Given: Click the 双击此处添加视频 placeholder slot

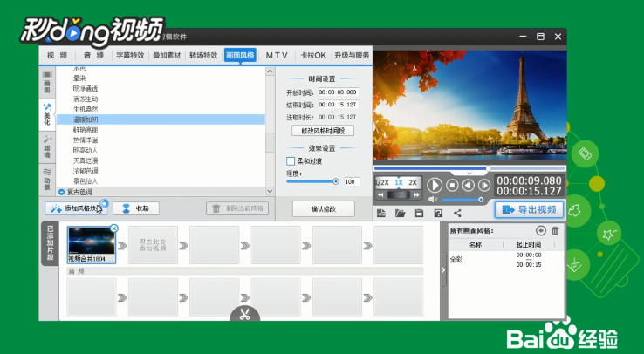Looking at the screenshot, I should point(153,245).
